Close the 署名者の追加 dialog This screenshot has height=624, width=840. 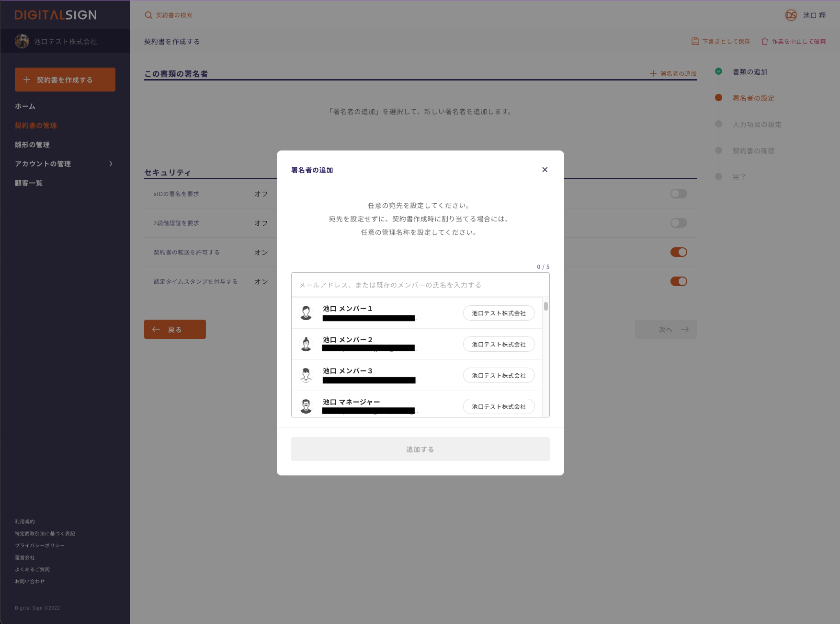tap(545, 170)
